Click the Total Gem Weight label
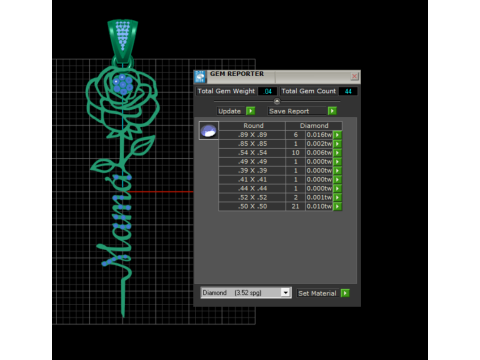 [226, 91]
